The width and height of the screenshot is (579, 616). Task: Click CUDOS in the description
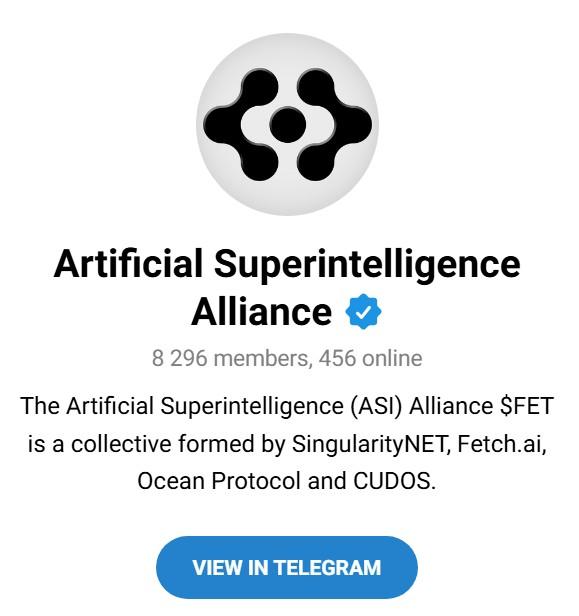[x=394, y=481]
